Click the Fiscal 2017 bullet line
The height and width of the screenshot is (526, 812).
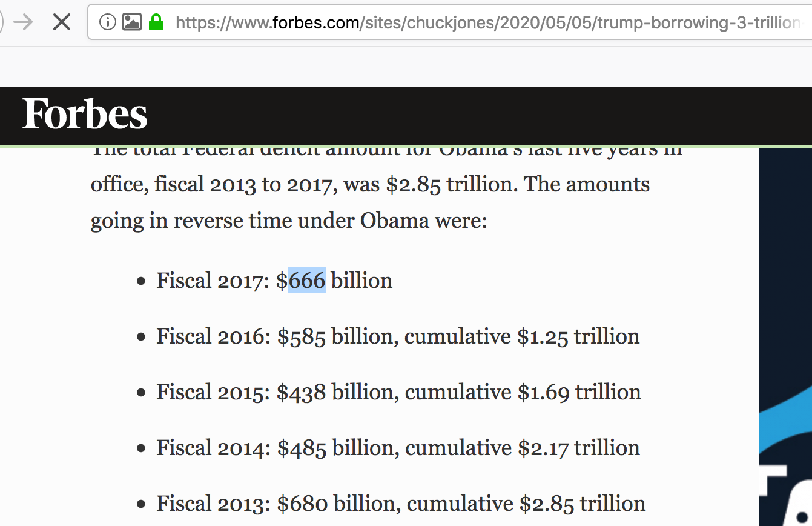click(274, 280)
